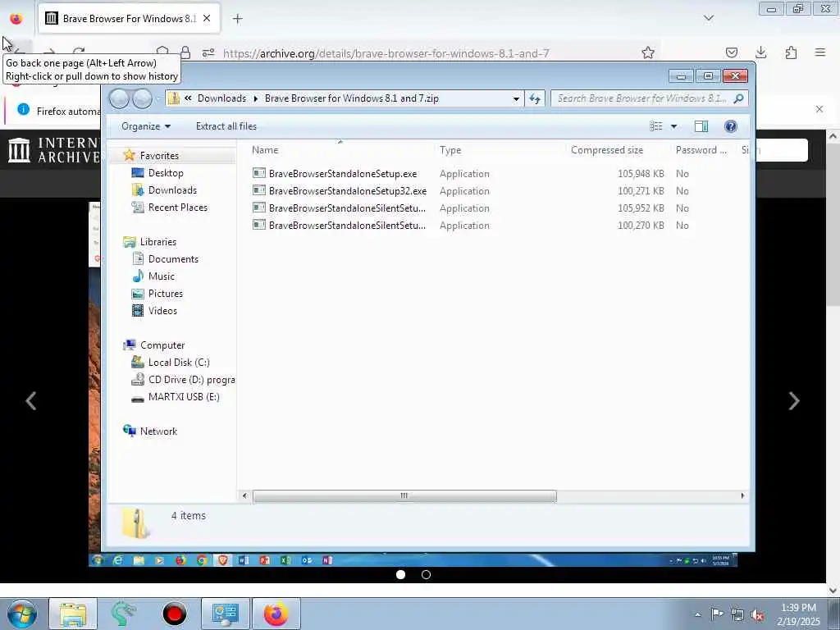
Task: Open Downloads in the sidebar
Action: [x=172, y=190]
